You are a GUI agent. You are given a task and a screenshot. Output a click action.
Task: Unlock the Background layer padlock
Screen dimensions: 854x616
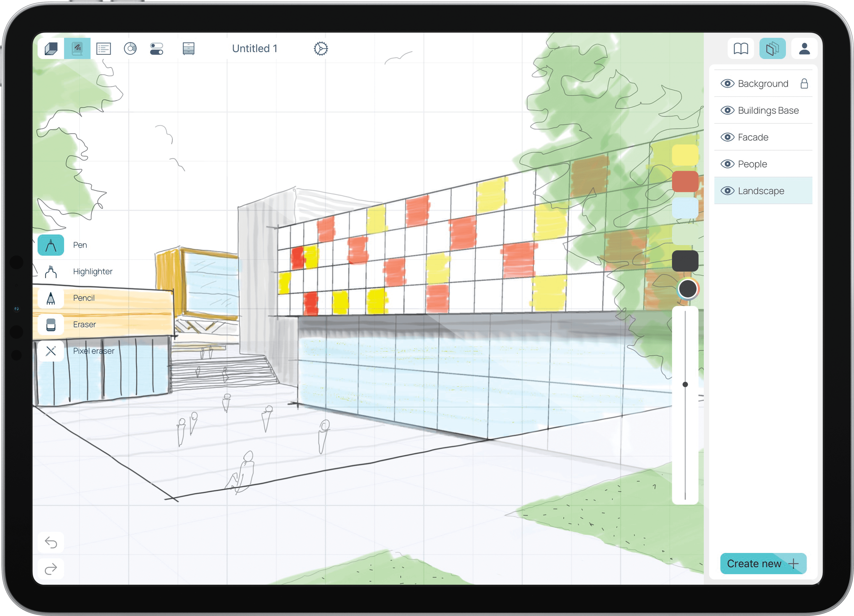click(804, 83)
